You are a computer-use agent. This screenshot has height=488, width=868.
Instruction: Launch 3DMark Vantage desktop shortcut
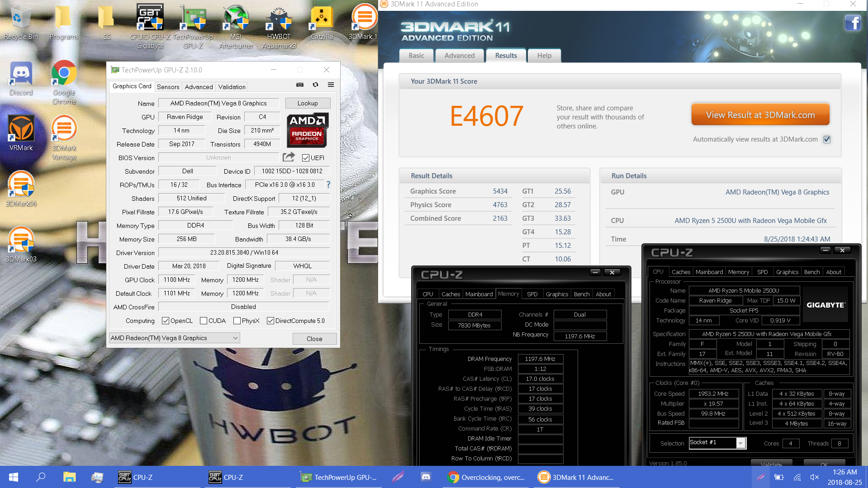pos(64,137)
